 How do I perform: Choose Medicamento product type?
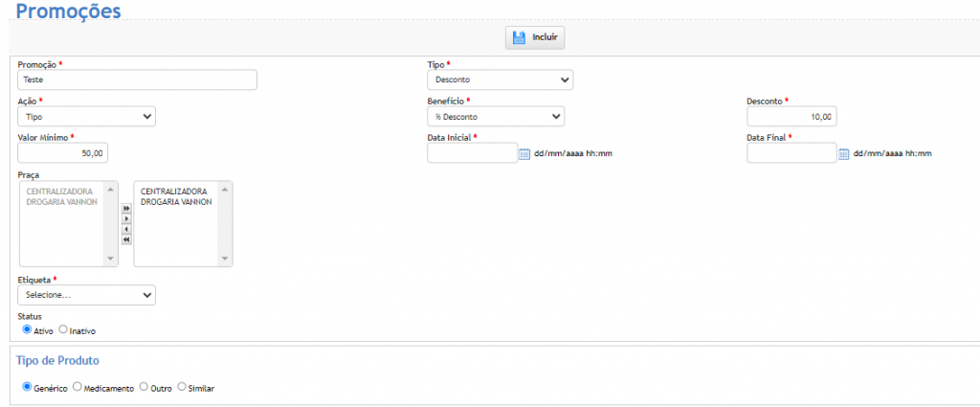click(78, 387)
